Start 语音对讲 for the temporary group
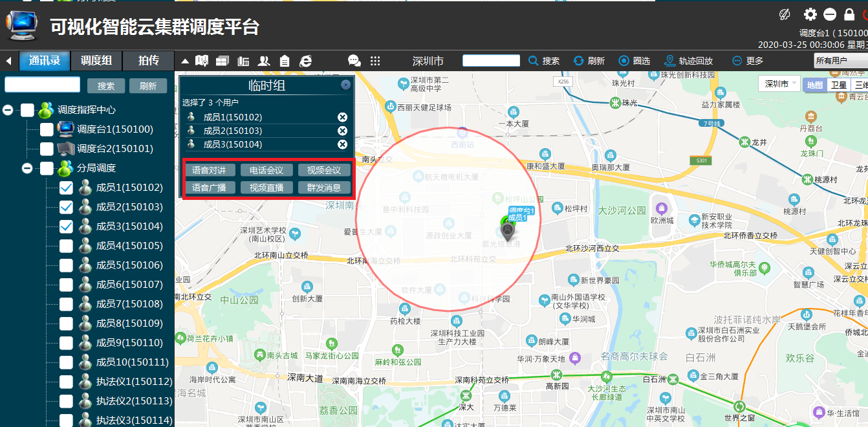The width and height of the screenshot is (868, 427). [210, 170]
